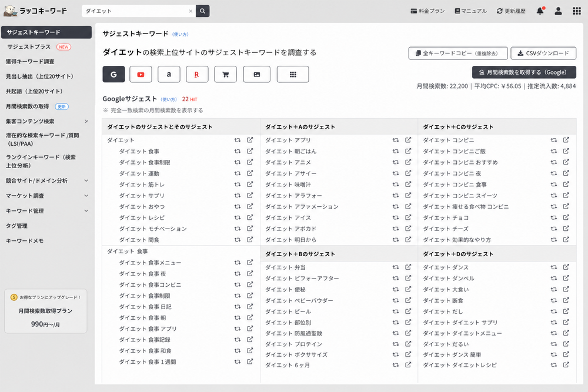Select the Amazon suggest source button
The height and width of the screenshot is (392, 588).
pyautogui.click(x=169, y=74)
